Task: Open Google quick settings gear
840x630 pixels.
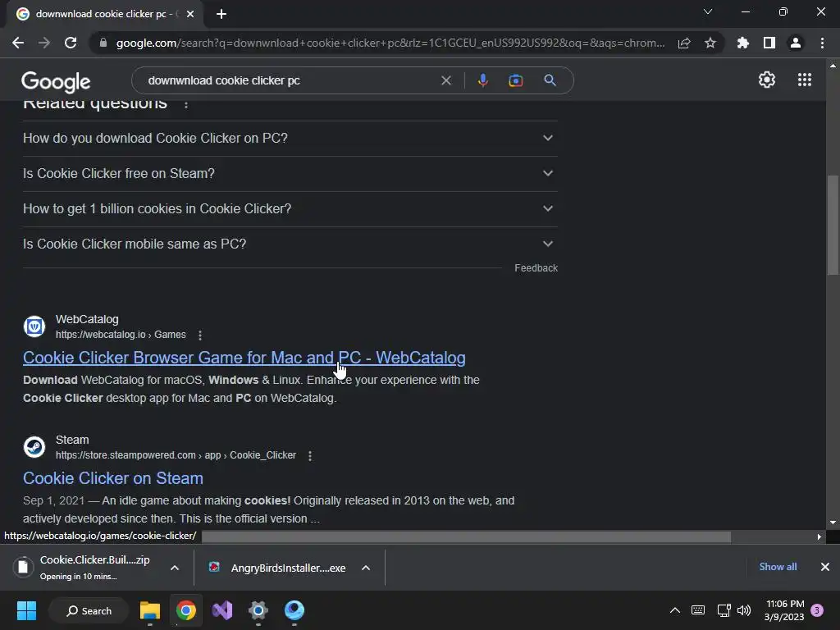Action: [767, 80]
